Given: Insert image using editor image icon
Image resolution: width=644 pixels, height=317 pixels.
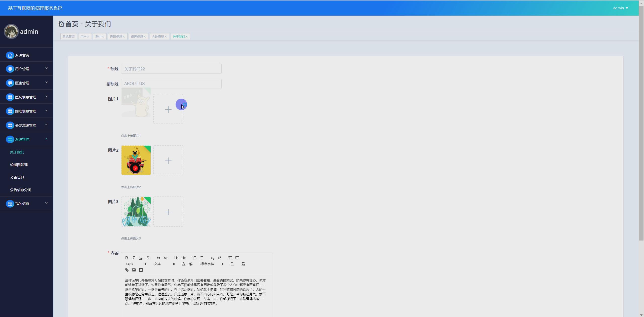Looking at the screenshot, I should tap(134, 270).
